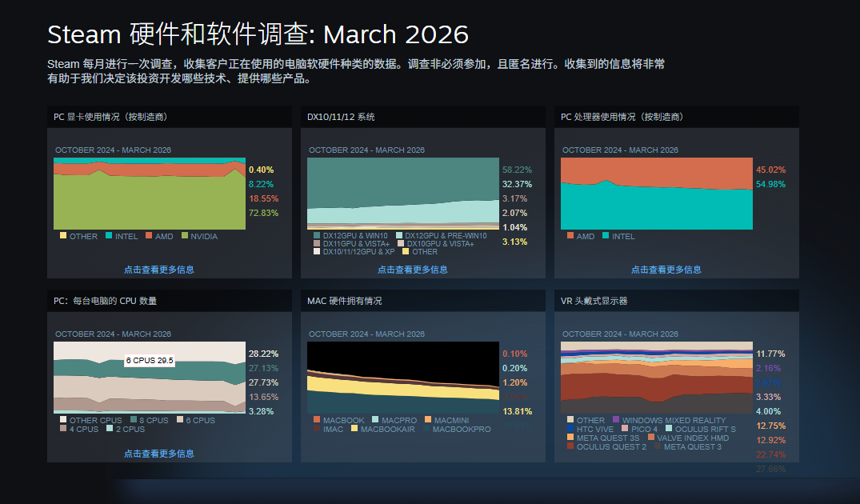Open more info link under the GPU chart

click(158, 269)
